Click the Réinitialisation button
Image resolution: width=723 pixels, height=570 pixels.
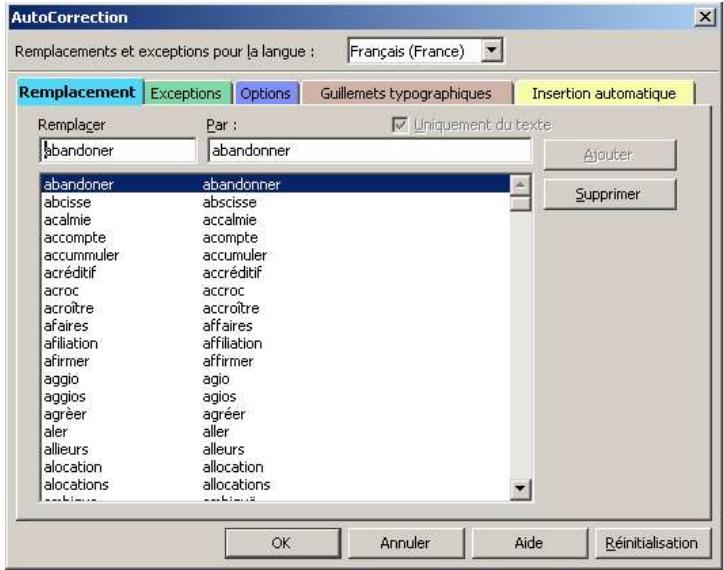pos(652,543)
